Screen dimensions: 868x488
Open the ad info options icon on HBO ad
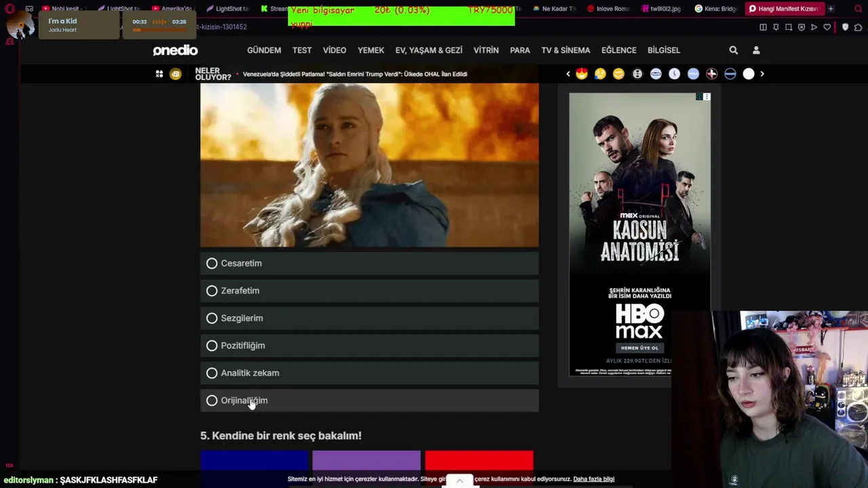coord(707,97)
